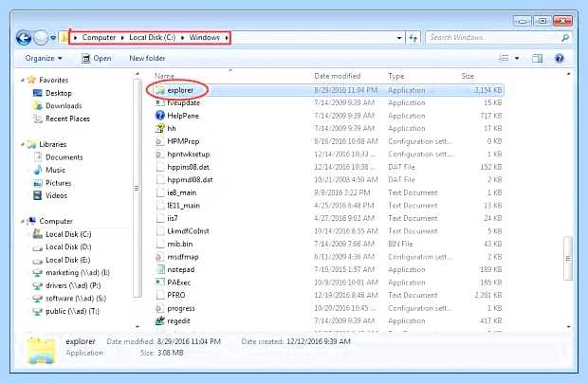Viewport: 588px width, 383px height.
Task: Sort by the Date modified column header
Action: [x=337, y=76]
